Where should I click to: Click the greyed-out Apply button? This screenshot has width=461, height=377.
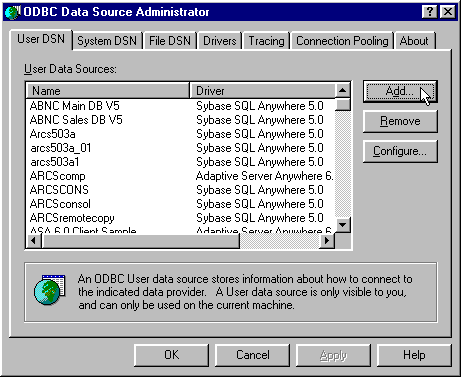coord(333,355)
